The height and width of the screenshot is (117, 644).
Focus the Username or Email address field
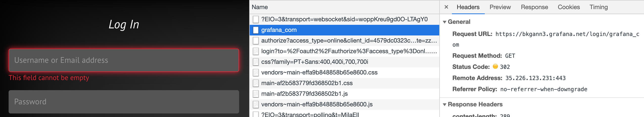point(124,60)
